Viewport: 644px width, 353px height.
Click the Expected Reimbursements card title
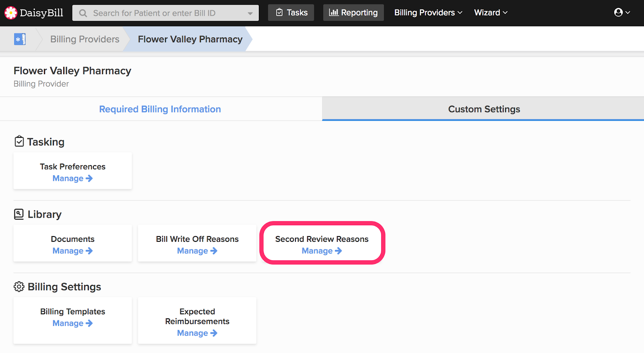pyautogui.click(x=197, y=316)
